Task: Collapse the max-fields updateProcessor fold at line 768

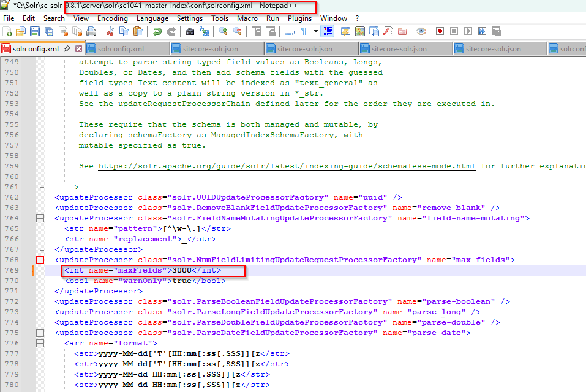Action: click(x=40, y=260)
